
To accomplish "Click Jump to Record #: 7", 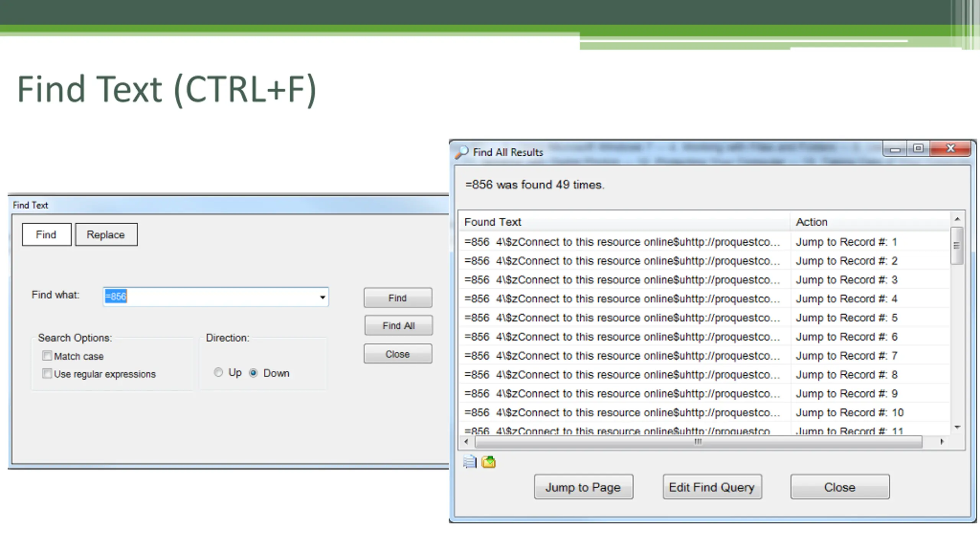I will (846, 355).
